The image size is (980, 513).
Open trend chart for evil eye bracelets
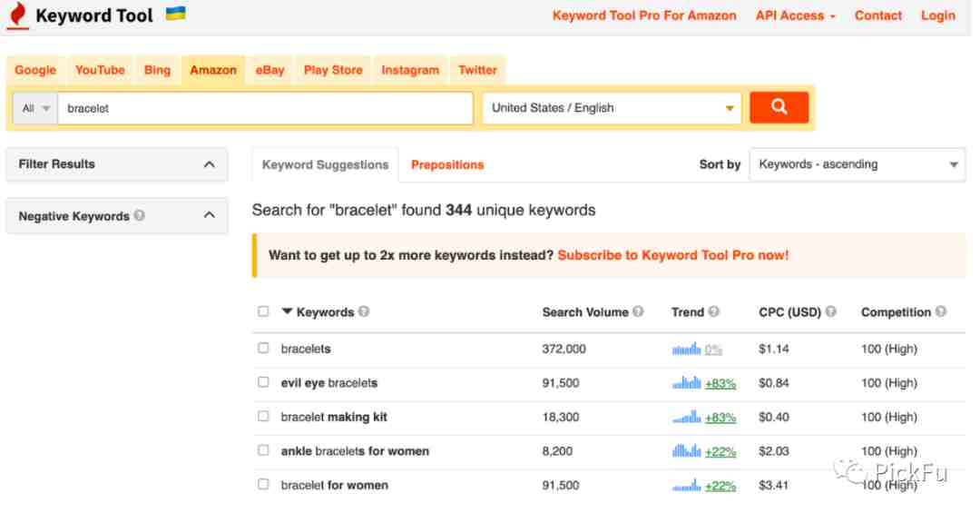pos(686,382)
